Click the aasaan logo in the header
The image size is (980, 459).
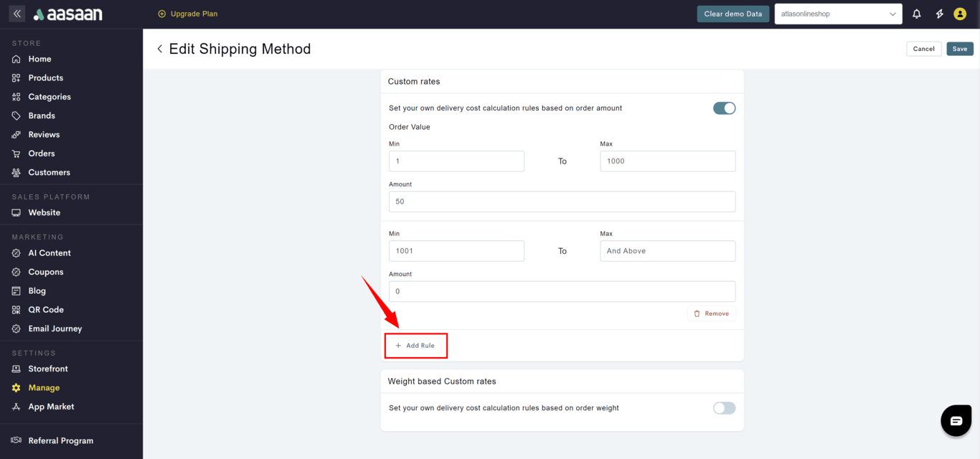coord(68,14)
